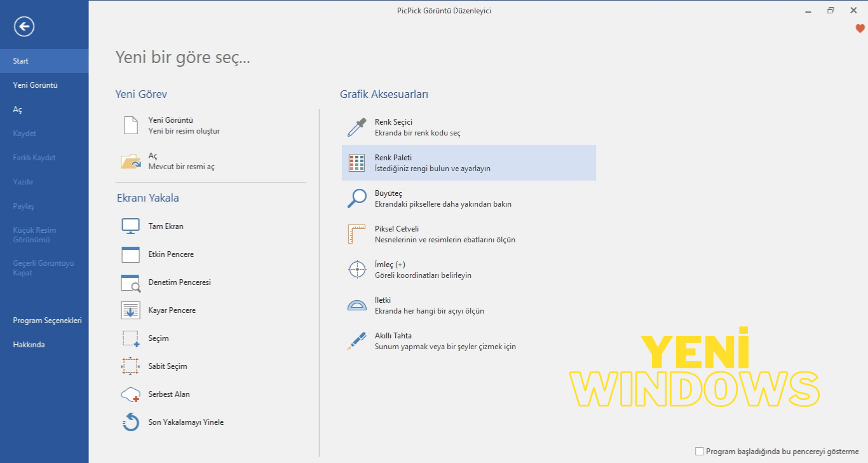The width and height of the screenshot is (868, 463).
Task: Choose Aç from the sidebar menu
Action: [44, 109]
